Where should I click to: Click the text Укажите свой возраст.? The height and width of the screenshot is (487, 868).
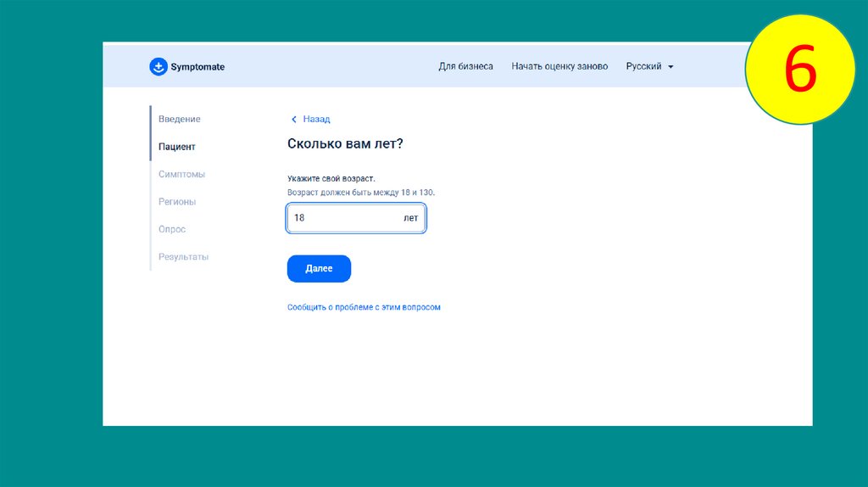pyautogui.click(x=331, y=178)
